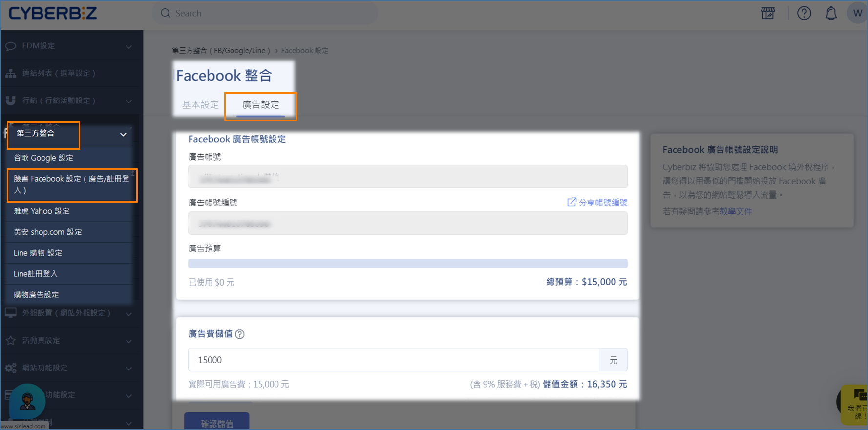Click the Facebook 整合 page title
Image resolution: width=868 pixels, height=430 pixels.
[x=224, y=75]
